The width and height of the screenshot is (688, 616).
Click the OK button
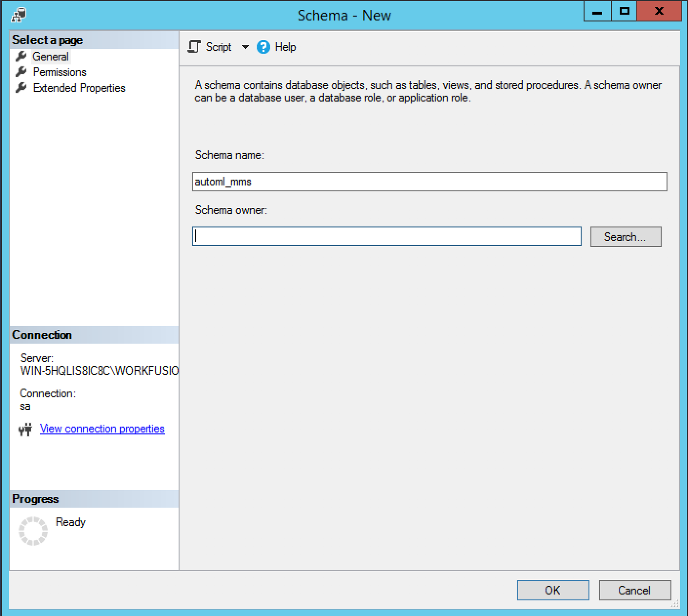[553, 590]
